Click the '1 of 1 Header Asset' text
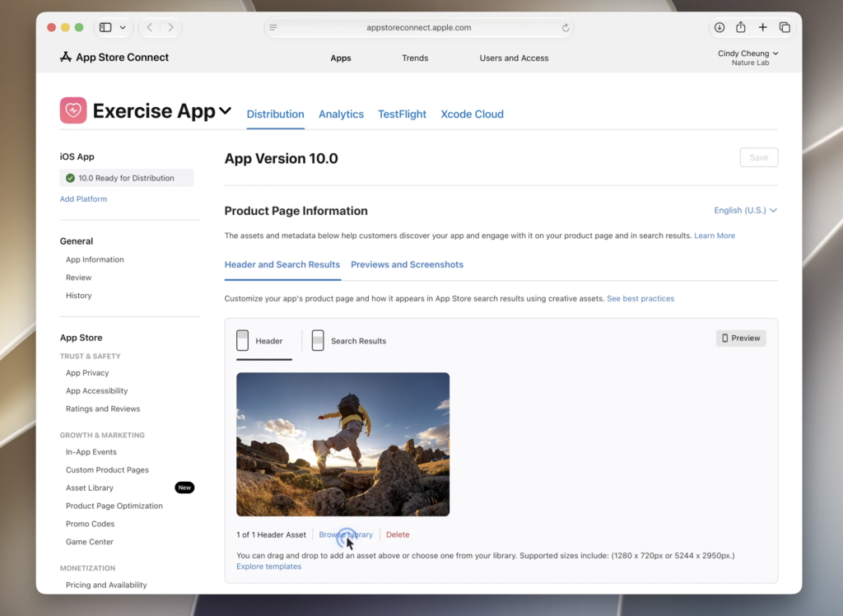843x616 pixels. [x=271, y=534]
